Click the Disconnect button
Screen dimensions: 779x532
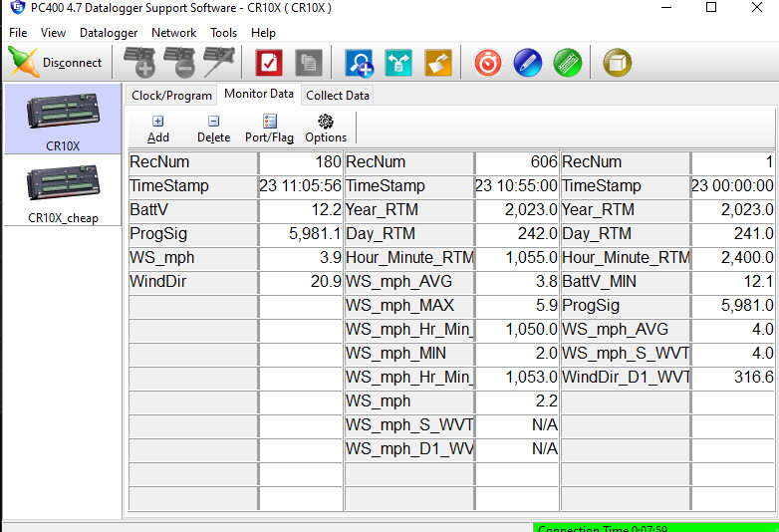pos(57,63)
